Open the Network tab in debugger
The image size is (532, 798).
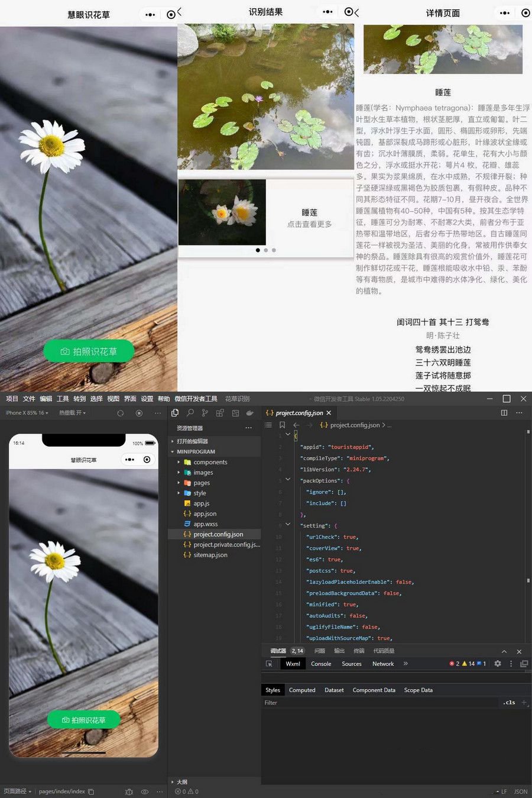pyautogui.click(x=382, y=664)
